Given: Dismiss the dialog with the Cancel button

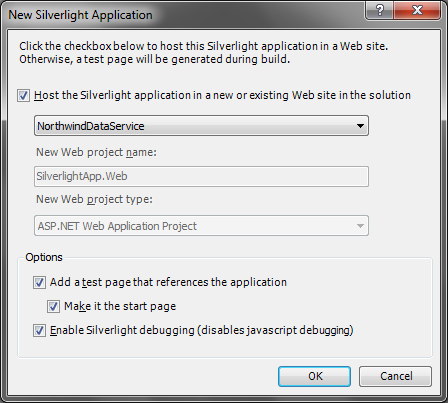Looking at the screenshot, I should tap(396, 376).
